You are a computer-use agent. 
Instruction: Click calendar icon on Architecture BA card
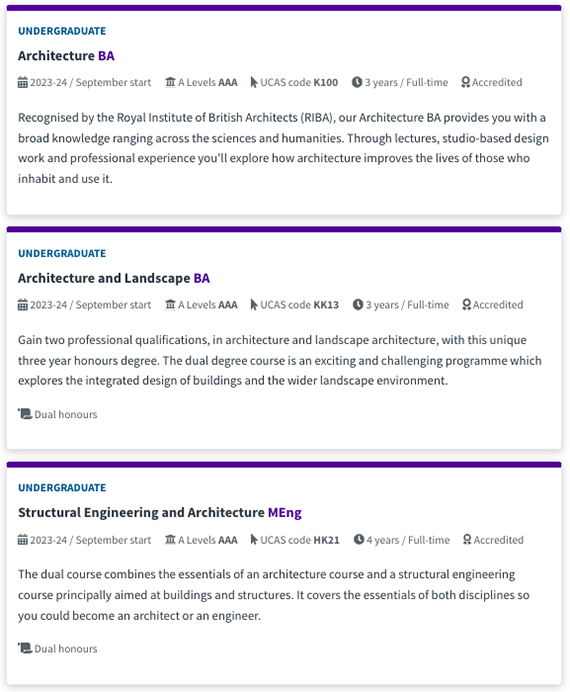pyautogui.click(x=22, y=83)
